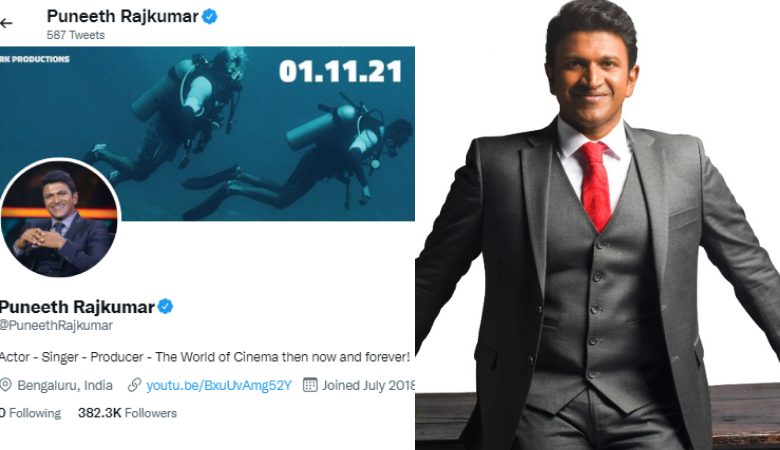Image resolution: width=780 pixels, height=450 pixels.
Task: View the Following list
Action: [x=30, y=413]
